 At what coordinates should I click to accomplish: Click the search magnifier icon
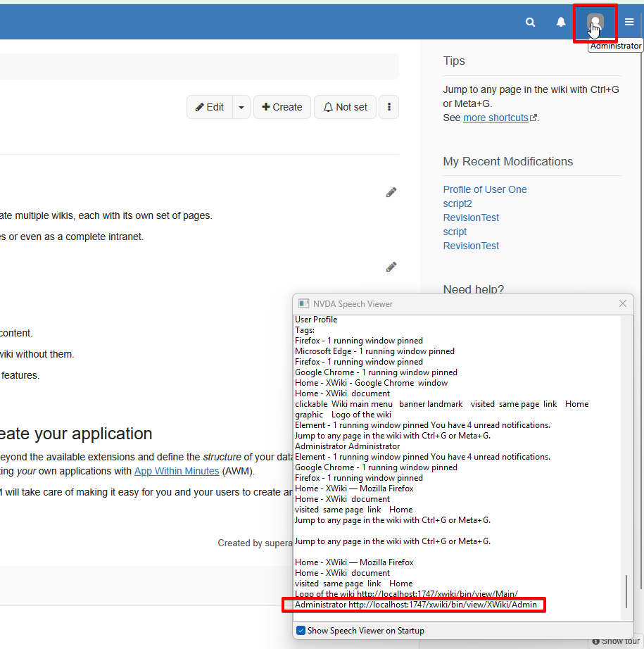point(530,23)
